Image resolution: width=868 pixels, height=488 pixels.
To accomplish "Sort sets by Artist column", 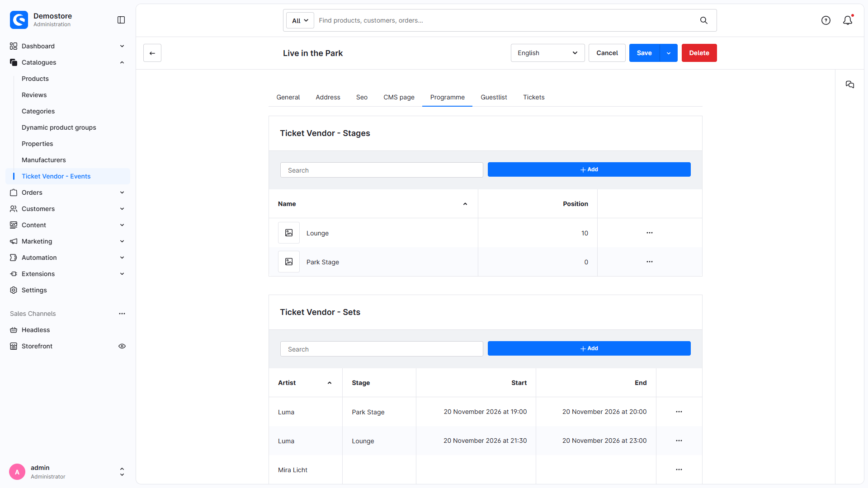I will (305, 383).
